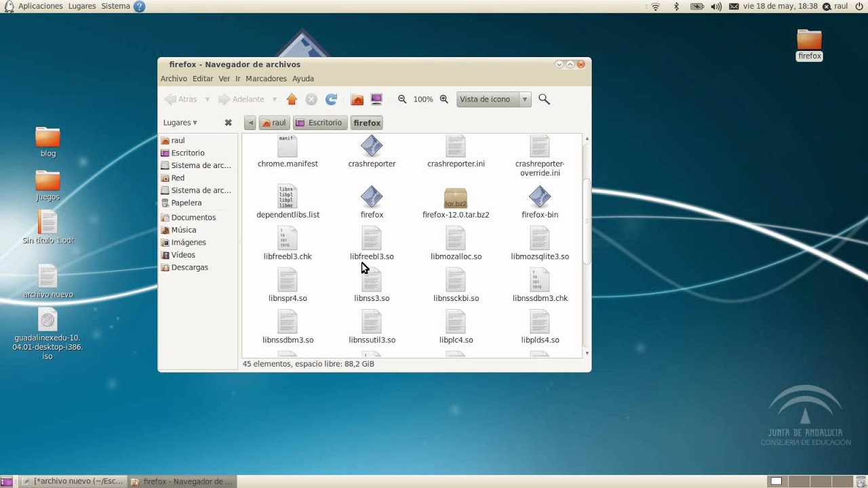
Task: Select the libmozsqlite3.so file icon
Action: [540, 239]
